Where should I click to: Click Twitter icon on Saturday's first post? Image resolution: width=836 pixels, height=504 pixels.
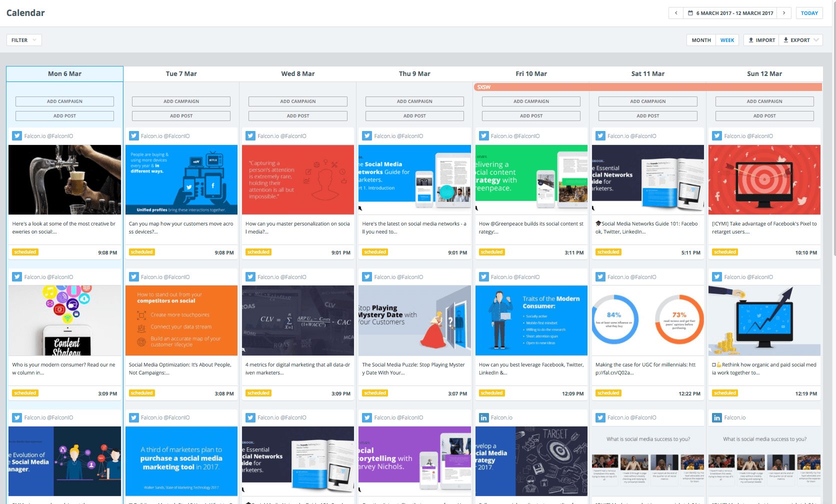pyautogui.click(x=600, y=136)
